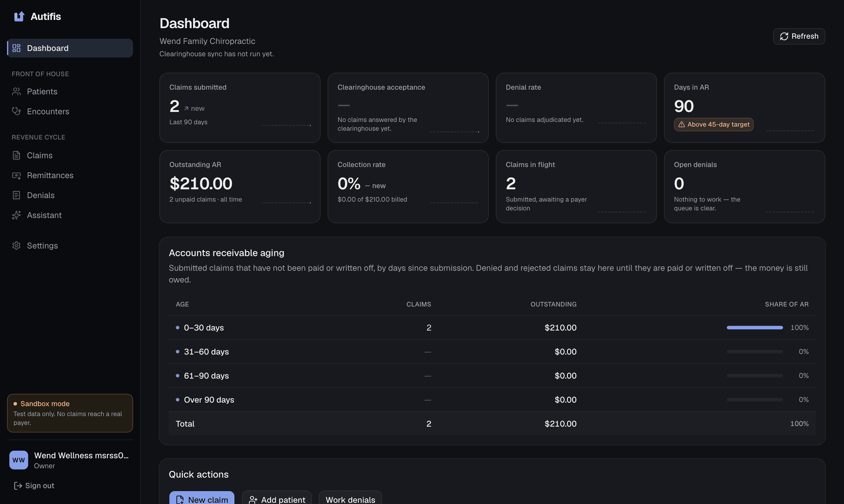The width and height of the screenshot is (844, 504).
Task: Click the Clearinghouse sync status message
Action: coord(216,54)
